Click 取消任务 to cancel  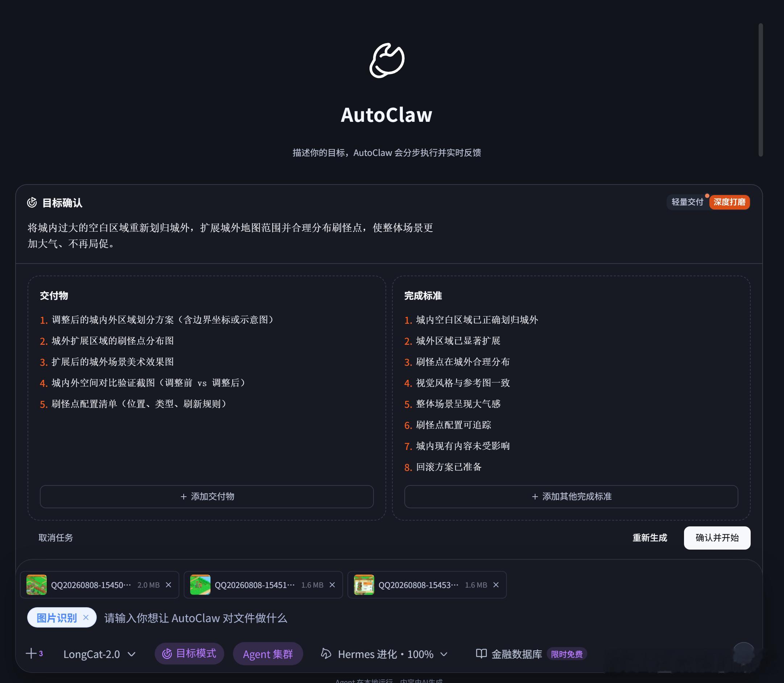coord(56,537)
